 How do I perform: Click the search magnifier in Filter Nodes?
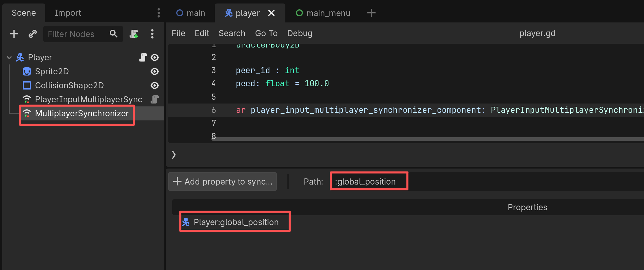(114, 34)
